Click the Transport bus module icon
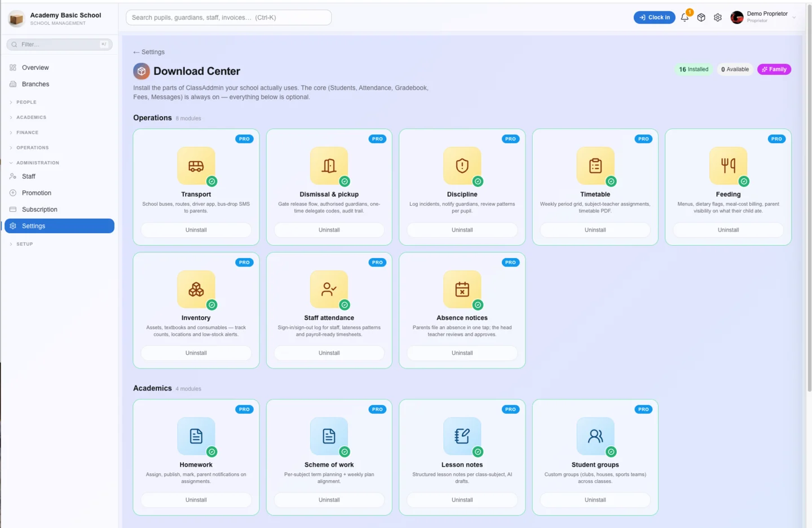Image resolution: width=812 pixels, height=528 pixels. point(196,166)
